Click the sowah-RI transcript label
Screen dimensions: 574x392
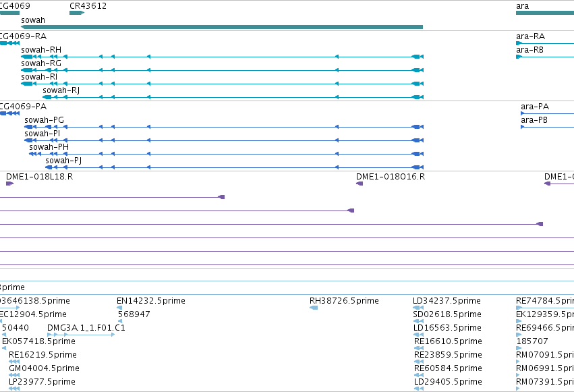pos(39,77)
